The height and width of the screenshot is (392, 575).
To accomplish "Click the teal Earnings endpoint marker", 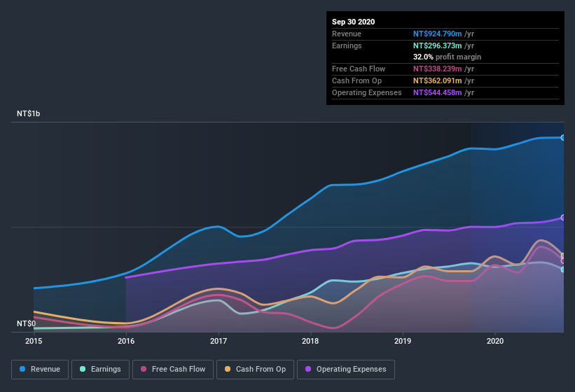I will [x=562, y=269].
